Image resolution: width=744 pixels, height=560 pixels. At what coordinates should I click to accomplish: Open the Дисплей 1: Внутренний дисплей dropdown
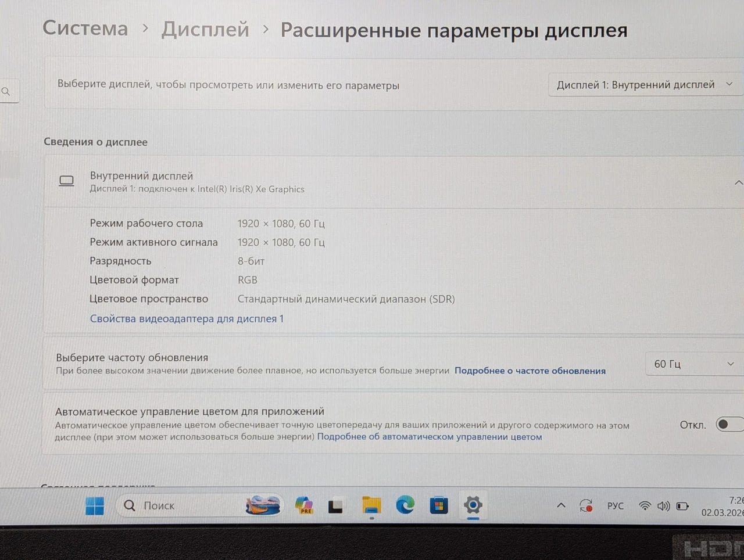click(x=646, y=85)
